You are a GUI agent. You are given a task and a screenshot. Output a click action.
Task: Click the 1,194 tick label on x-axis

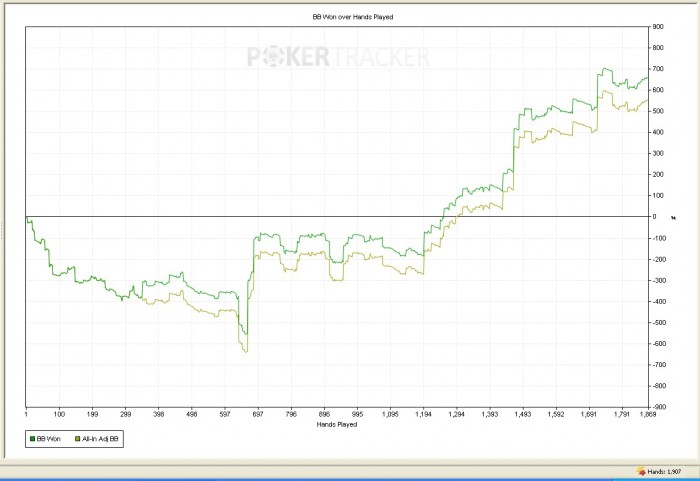[423, 414]
